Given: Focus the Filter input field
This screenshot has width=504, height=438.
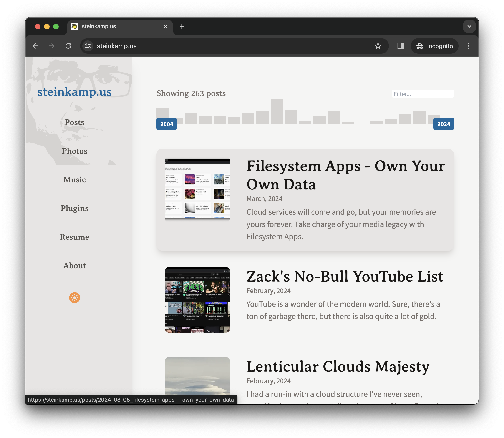Looking at the screenshot, I should (x=422, y=94).
